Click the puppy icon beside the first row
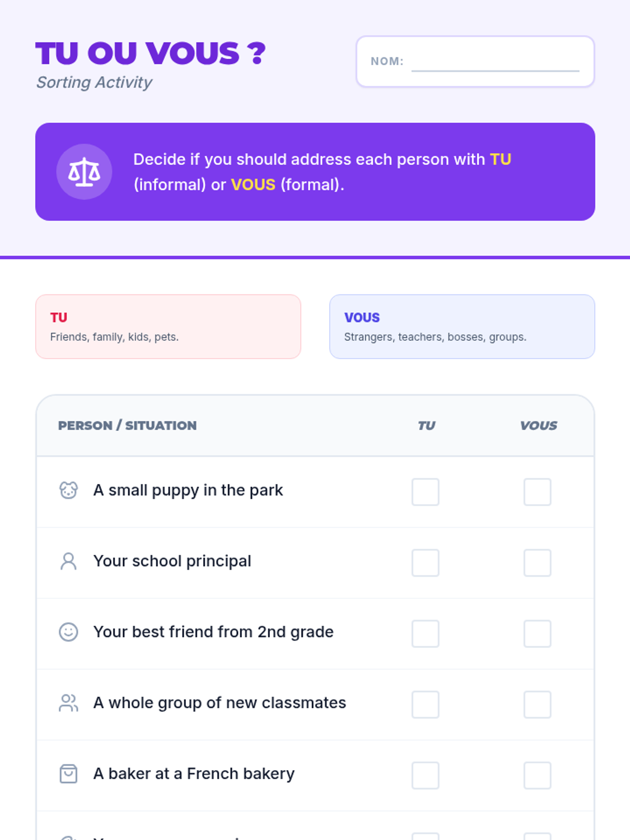 pos(68,490)
